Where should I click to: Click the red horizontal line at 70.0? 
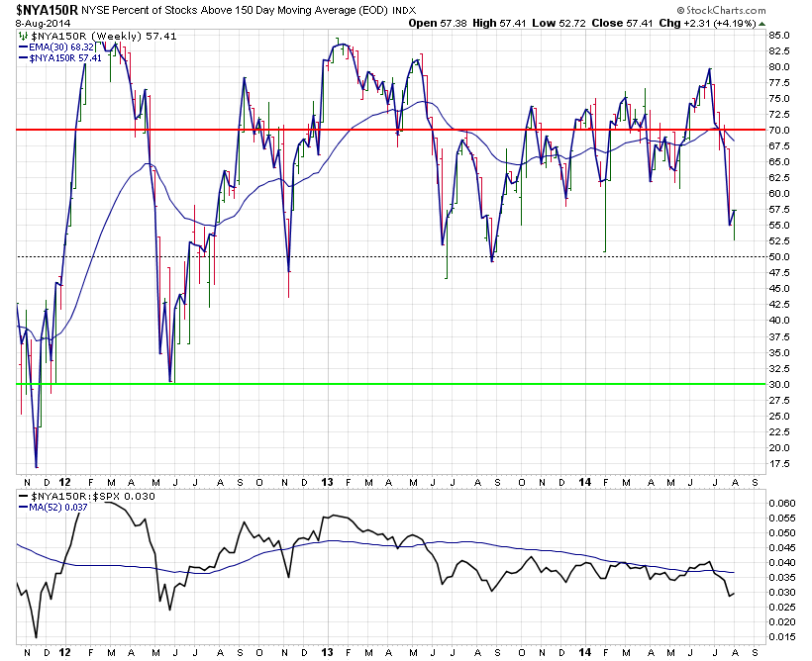coord(391,130)
